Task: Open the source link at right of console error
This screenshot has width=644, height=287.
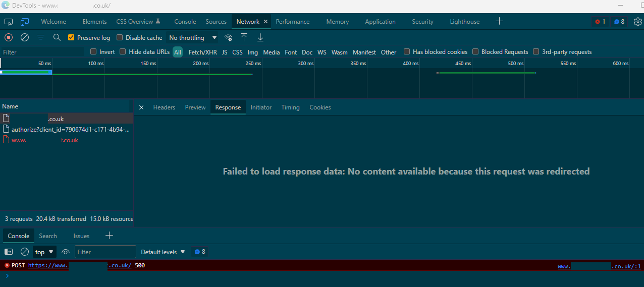Action: point(599,266)
